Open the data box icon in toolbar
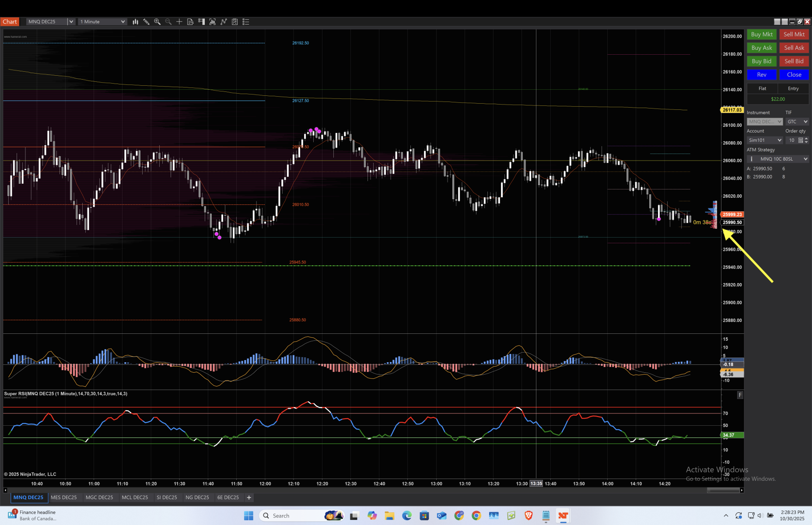Image resolution: width=812 pixels, height=525 pixels. click(x=190, y=21)
